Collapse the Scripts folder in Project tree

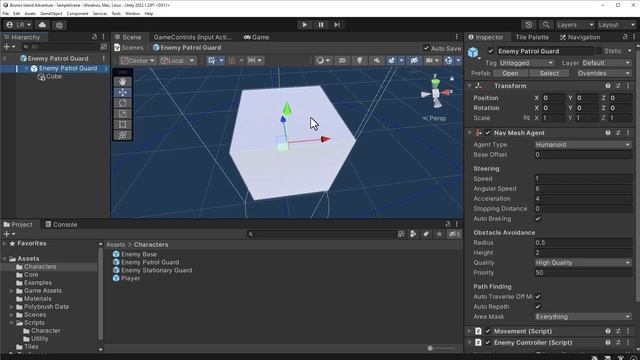[11, 323]
